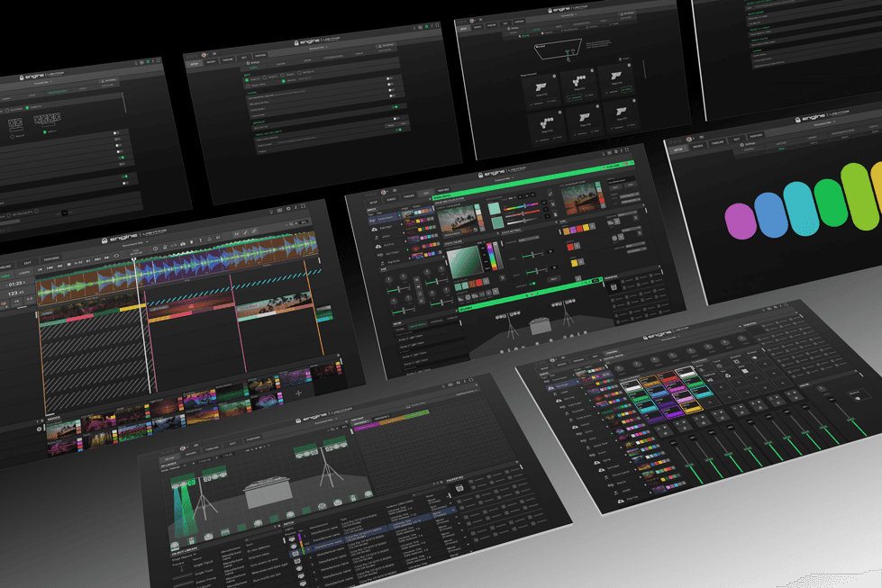Toggle the first switch in the top-left window list
Screen dimensions: 882x588
point(116,133)
